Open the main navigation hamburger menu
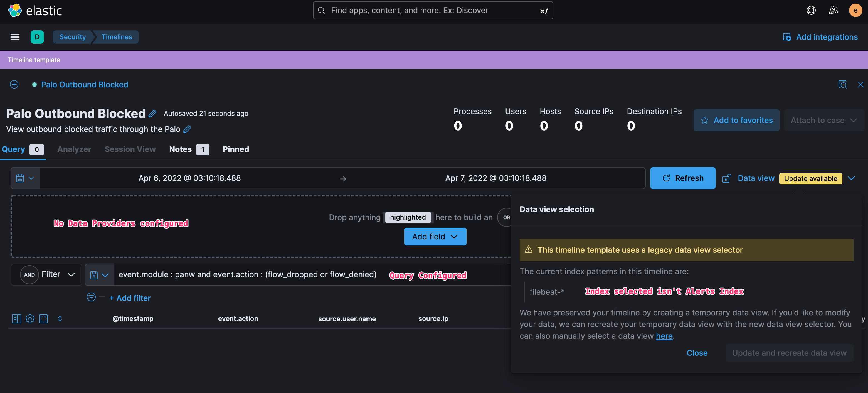Image resolution: width=868 pixels, height=393 pixels. click(15, 37)
